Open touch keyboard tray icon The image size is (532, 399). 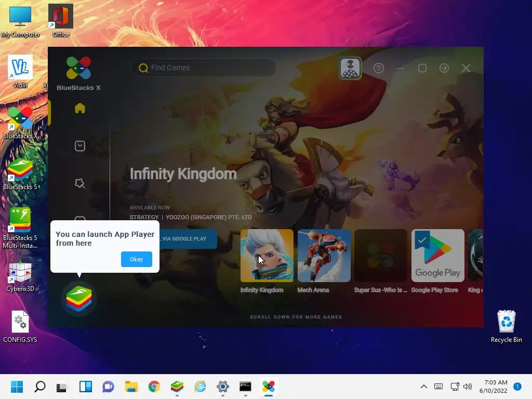click(x=438, y=387)
